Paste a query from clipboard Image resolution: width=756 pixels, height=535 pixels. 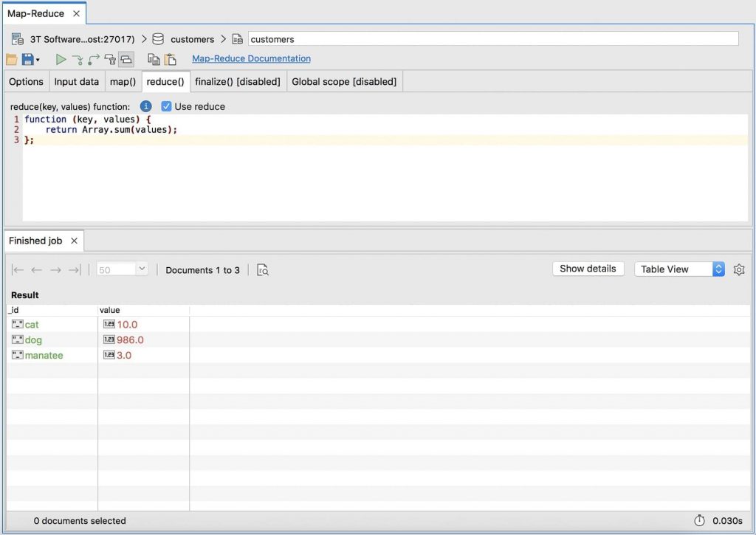[x=171, y=59]
